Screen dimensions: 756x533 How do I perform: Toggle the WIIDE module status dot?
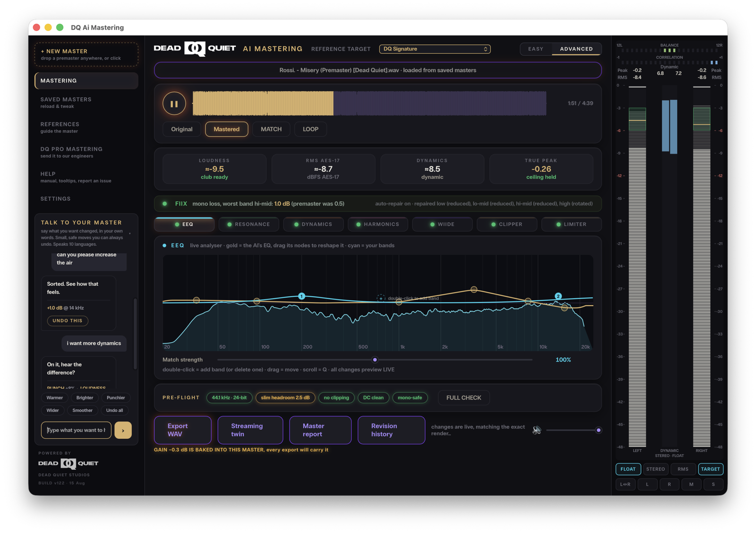point(432,224)
